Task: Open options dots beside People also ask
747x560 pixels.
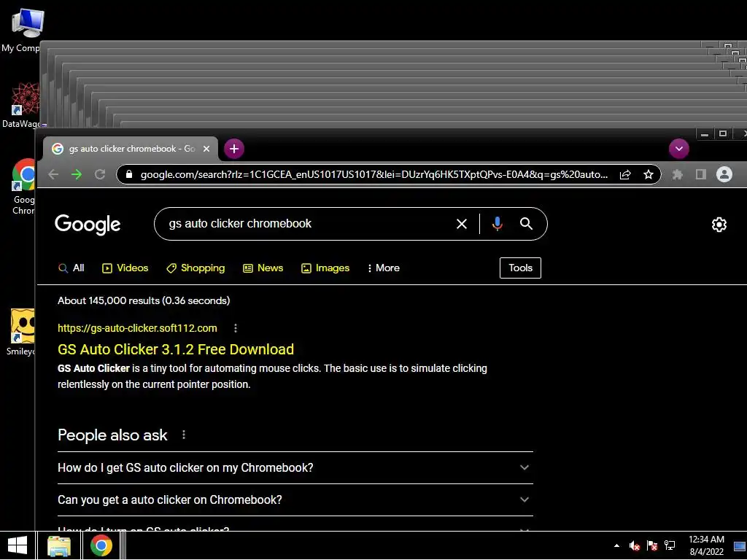Action: click(x=184, y=435)
